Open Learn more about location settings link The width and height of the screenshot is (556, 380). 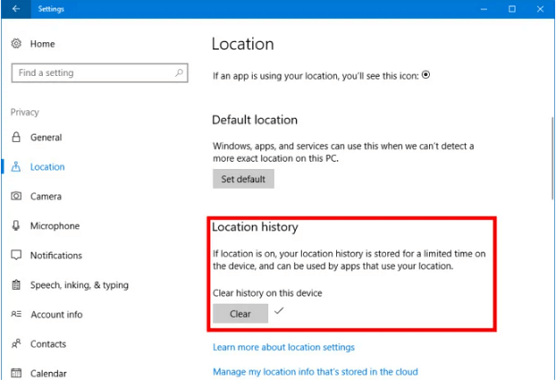tap(284, 347)
